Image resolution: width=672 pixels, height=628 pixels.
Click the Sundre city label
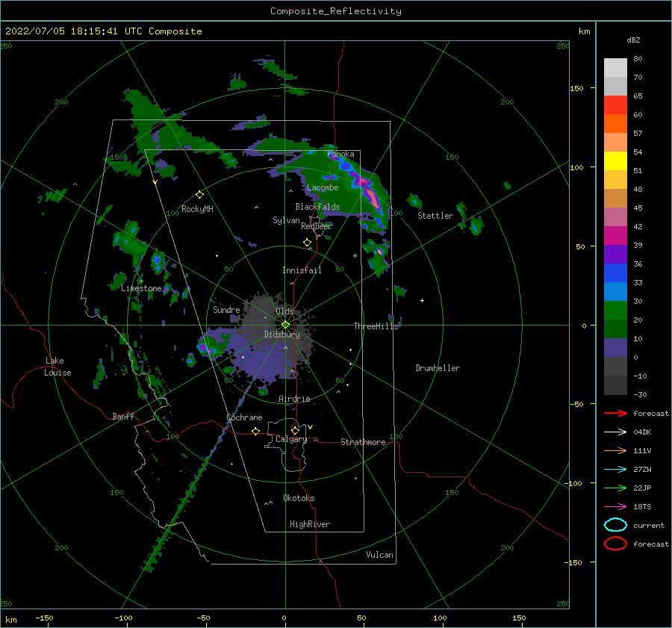click(226, 309)
